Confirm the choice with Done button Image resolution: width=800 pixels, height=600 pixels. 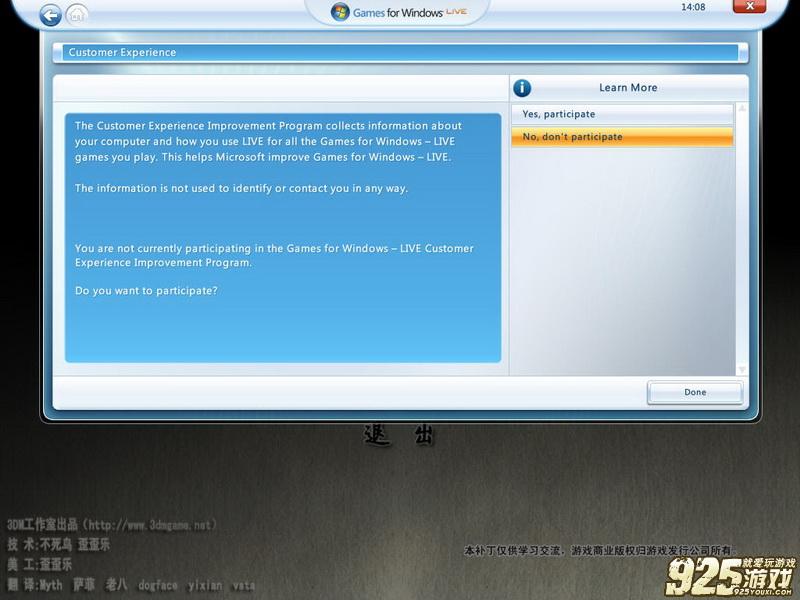click(x=695, y=392)
